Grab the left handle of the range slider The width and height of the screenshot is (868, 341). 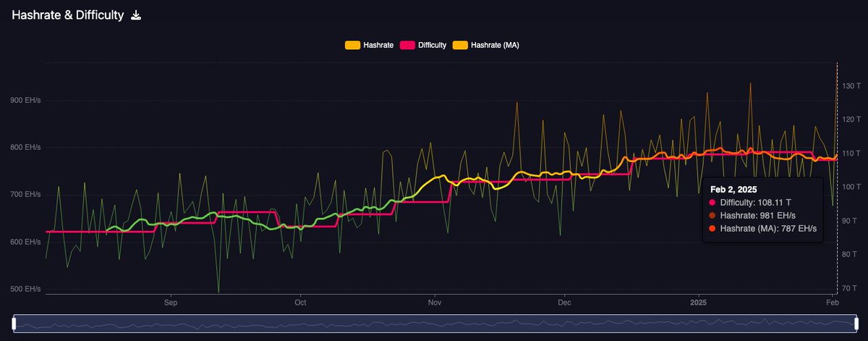tap(14, 323)
